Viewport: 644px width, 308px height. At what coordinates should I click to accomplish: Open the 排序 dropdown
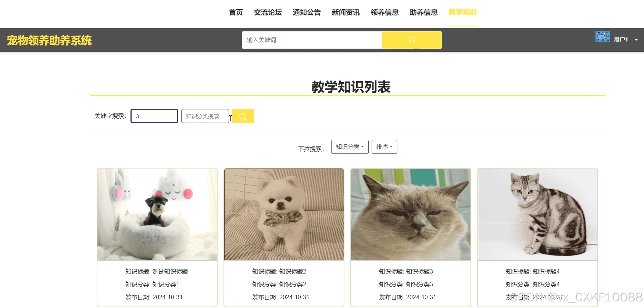pyautogui.click(x=384, y=147)
